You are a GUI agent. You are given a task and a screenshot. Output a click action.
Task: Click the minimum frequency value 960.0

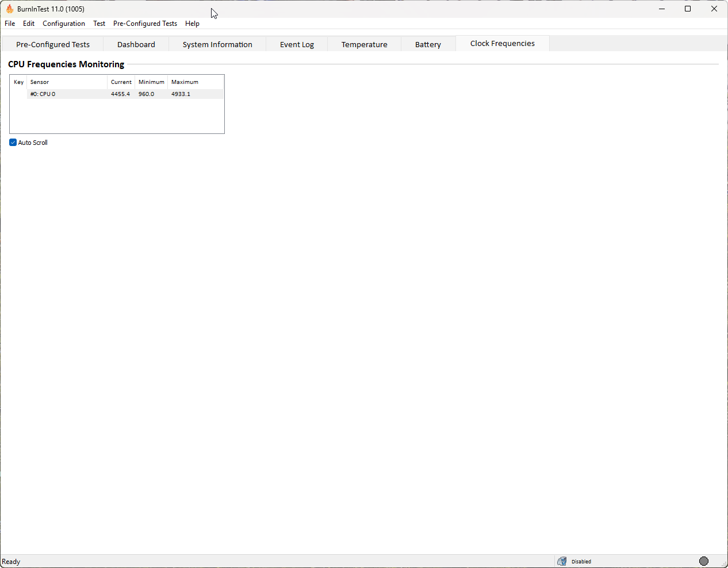pos(146,94)
